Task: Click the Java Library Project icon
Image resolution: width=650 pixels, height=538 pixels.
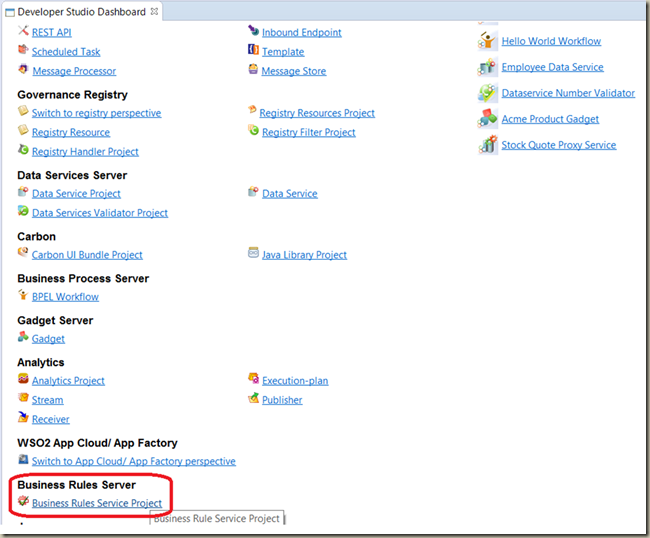Action: point(253,252)
